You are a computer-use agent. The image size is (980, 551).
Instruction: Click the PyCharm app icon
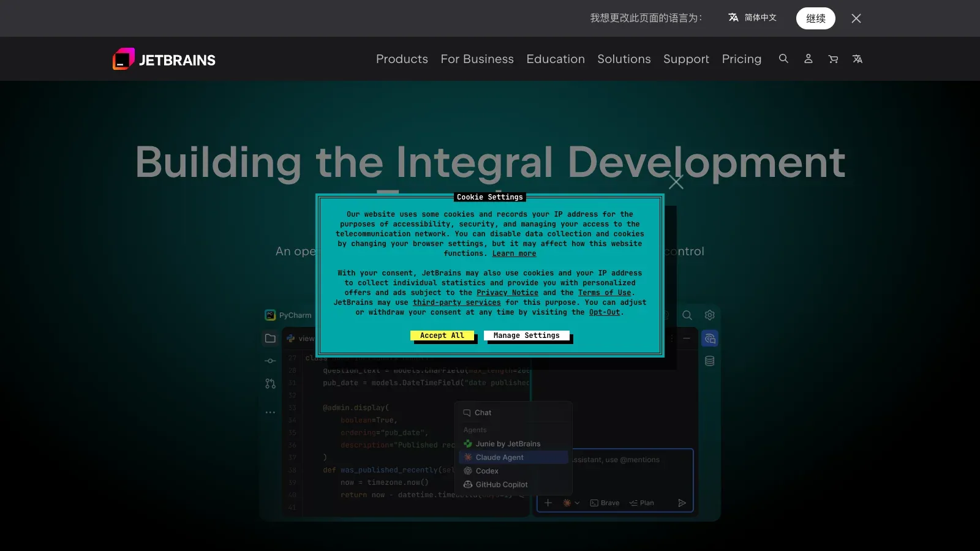(x=270, y=315)
